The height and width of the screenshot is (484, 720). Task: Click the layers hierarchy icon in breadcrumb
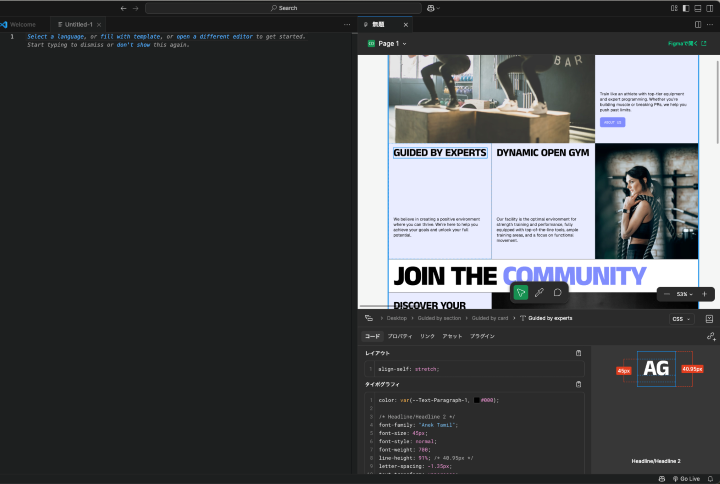369,318
